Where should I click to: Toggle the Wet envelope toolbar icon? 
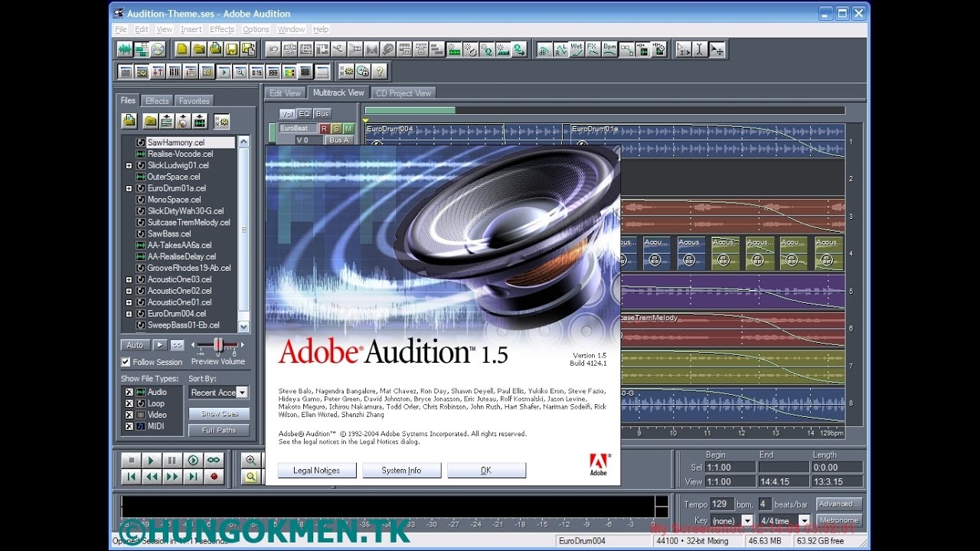[x=577, y=50]
